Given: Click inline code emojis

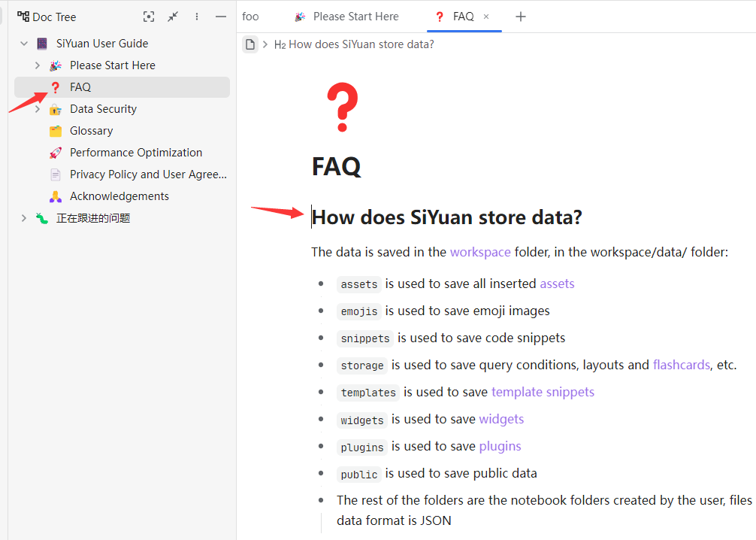Looking at the screenshot, I should click(x=359, y=311).
